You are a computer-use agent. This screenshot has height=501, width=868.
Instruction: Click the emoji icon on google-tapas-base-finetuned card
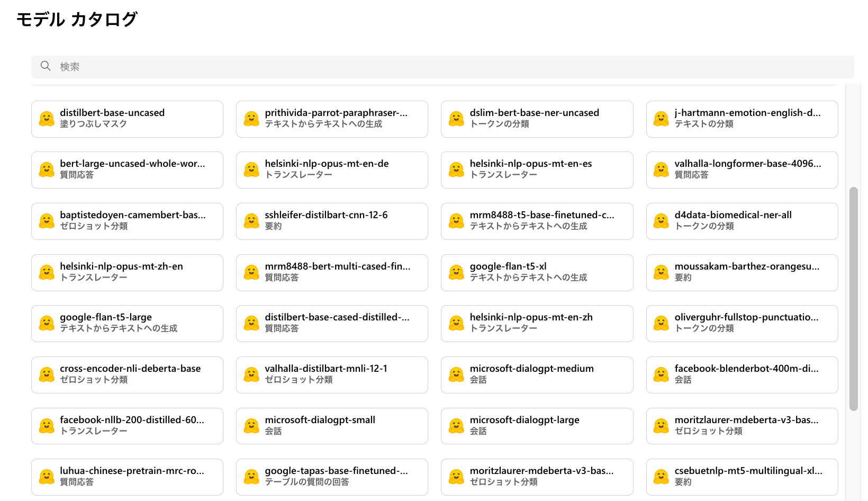click(x=251, y=477)
